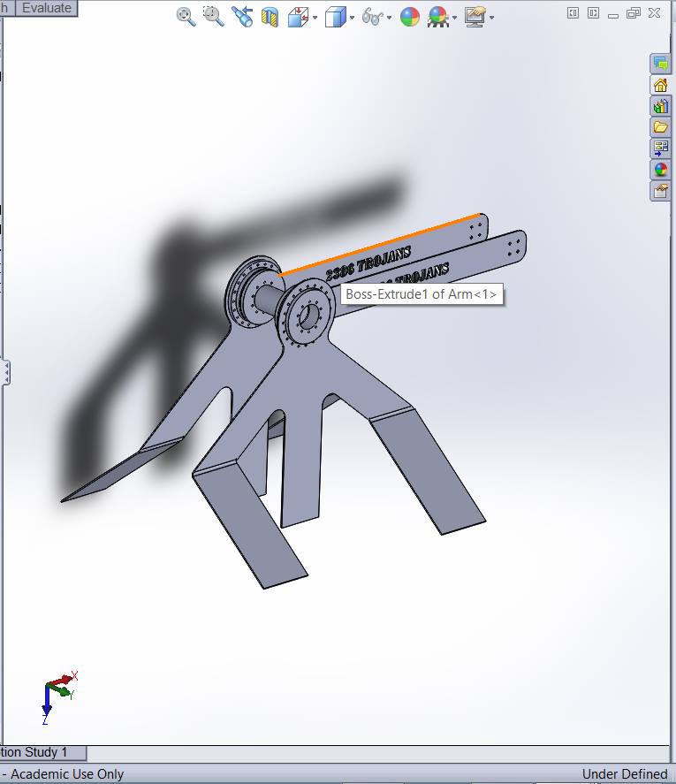Click the Apply Scene icon
The width and height of the screenshot is (676, 784).
pos(438,17)
